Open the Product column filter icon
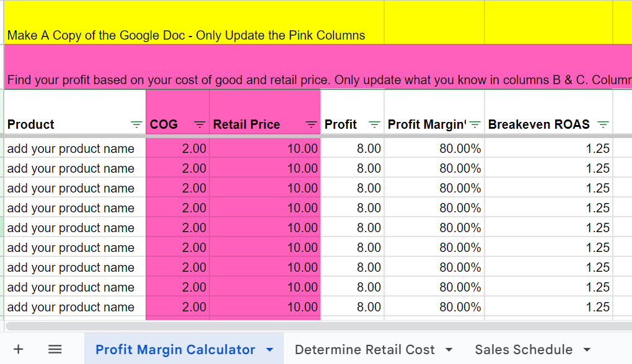This screenshot has width=632, height=364. 136,125
